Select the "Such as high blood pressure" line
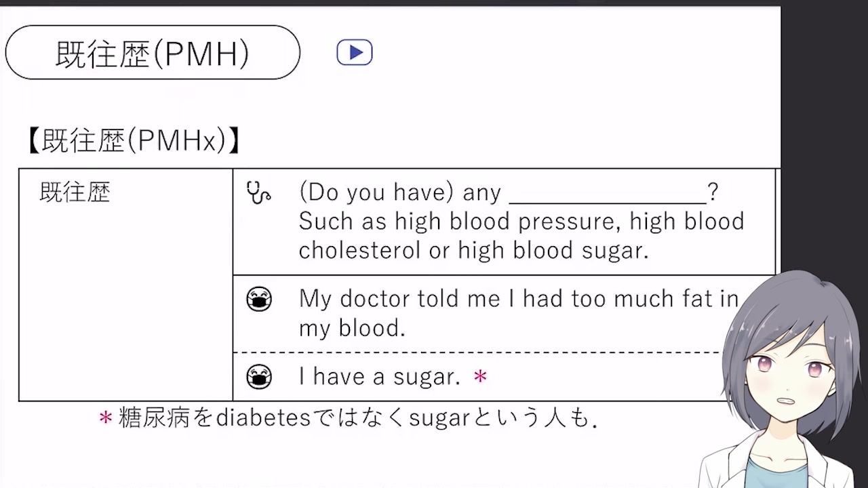The image size is (868, 488). [521, 222]
